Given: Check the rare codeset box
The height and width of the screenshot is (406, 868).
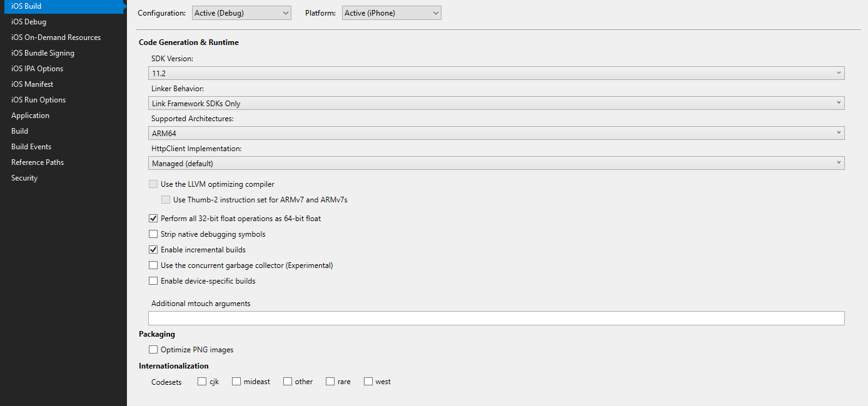Looking at the screenshot, I should pos(330,381).
